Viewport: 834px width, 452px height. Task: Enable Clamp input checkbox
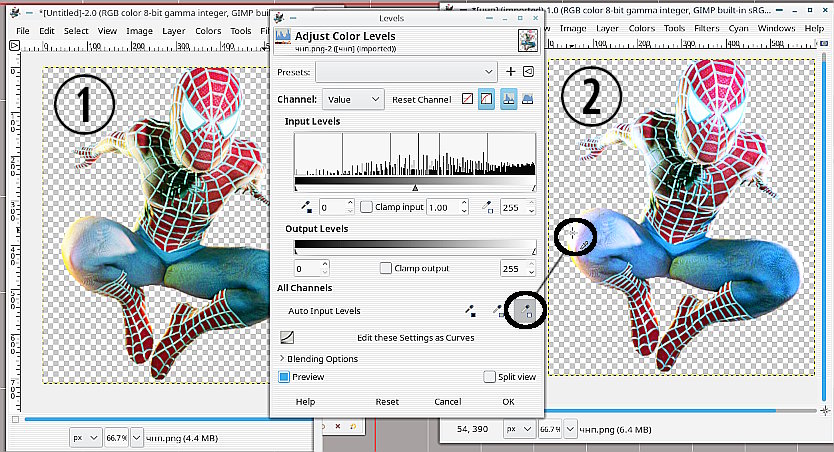[x=366, y=207]
